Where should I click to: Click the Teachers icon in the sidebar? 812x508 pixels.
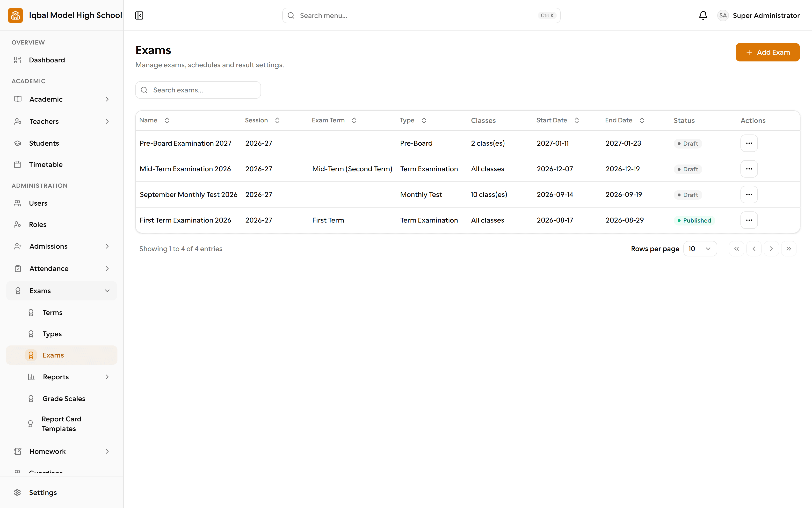coord(18,121)
